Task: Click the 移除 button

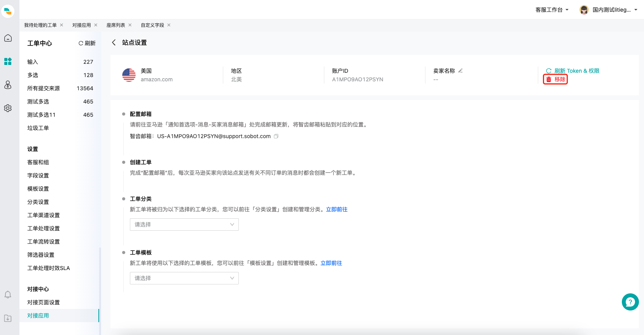Action: [x=555, y=79]
